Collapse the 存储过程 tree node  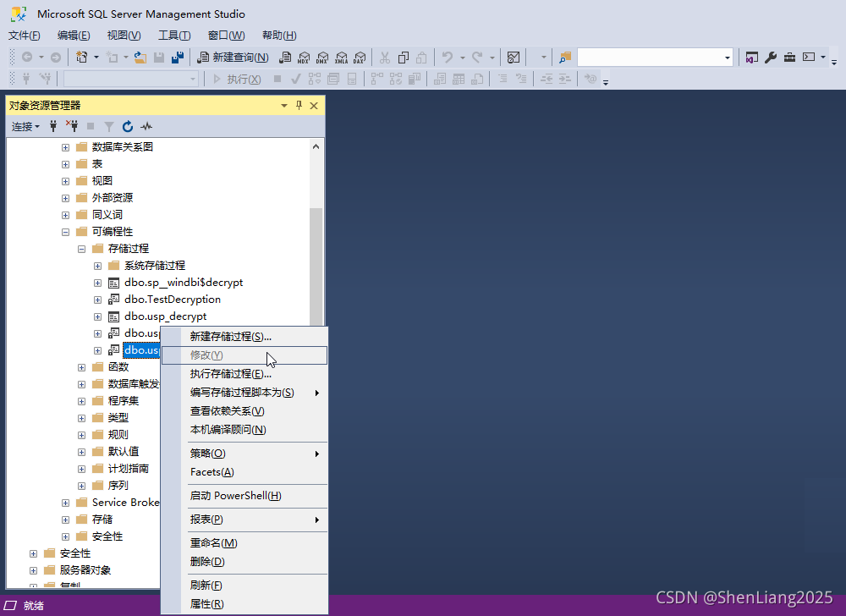pos(81,248)
